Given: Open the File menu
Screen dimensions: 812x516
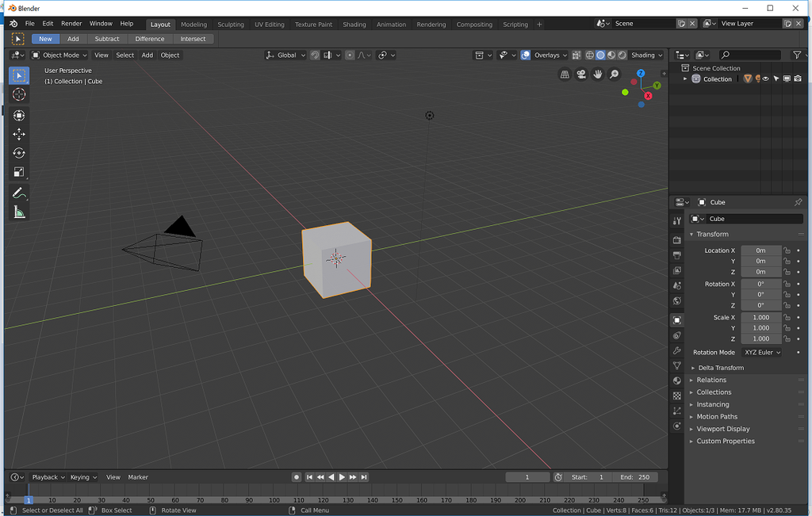Looking at the screenshot, I should click(30, 23).
